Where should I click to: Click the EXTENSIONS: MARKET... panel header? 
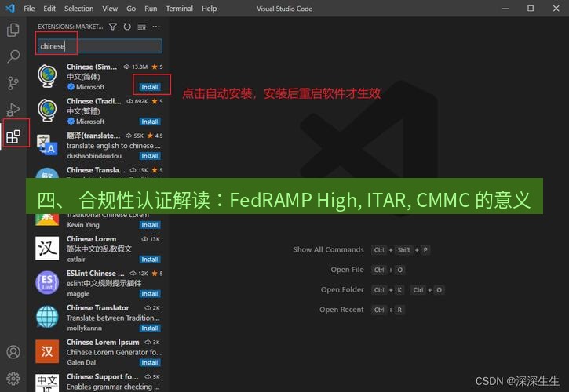click(x=71, y=27)
